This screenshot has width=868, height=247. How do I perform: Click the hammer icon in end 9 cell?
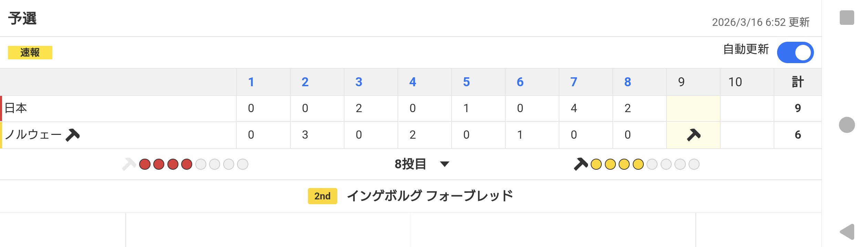pos(693,135)
